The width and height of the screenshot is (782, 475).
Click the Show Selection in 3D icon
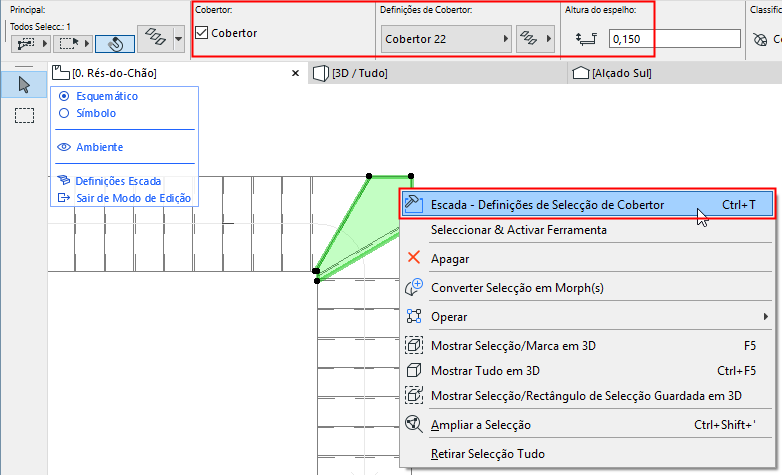[413, 345]
